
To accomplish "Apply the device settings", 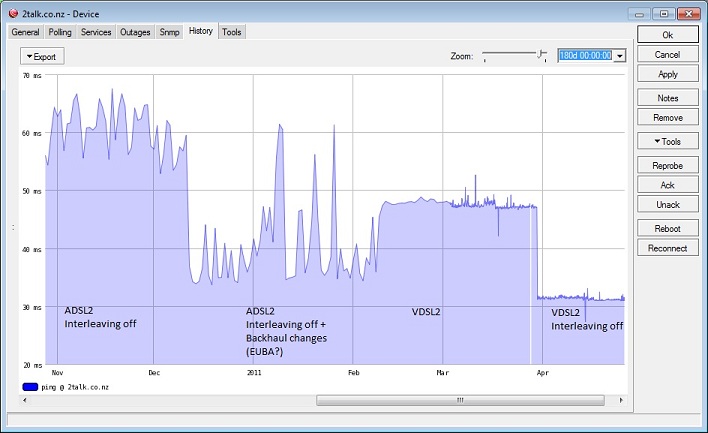I will (x=668, y=74).
